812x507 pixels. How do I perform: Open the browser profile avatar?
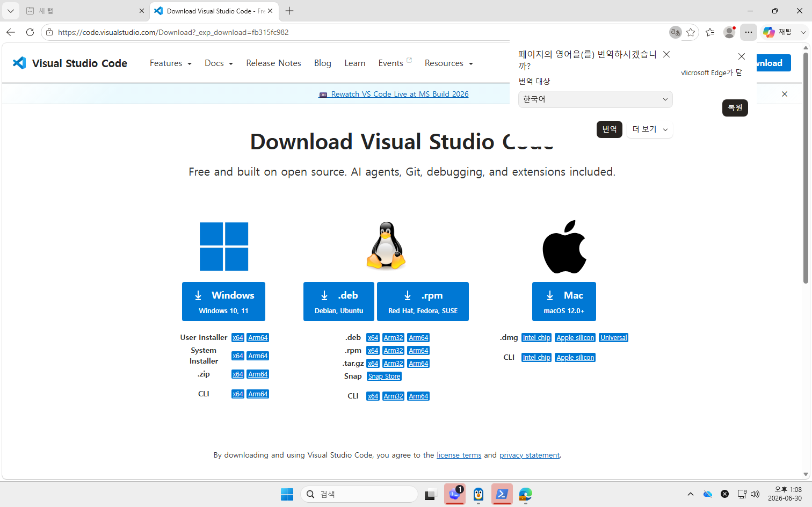[729, 32]
